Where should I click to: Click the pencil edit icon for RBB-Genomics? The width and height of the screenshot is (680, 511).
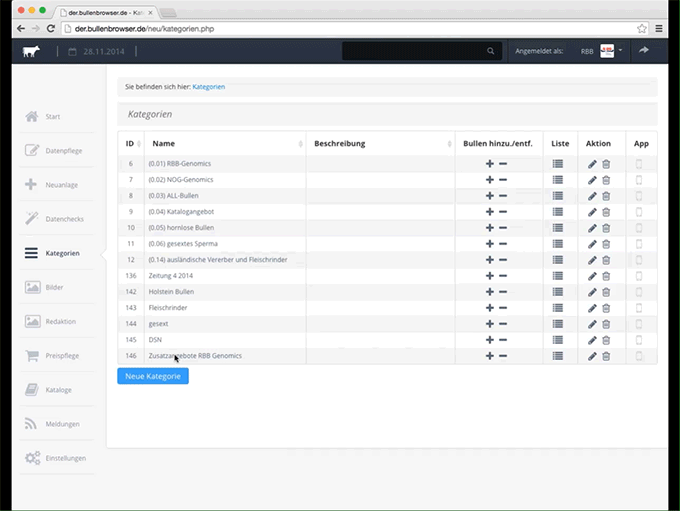coord(592,164)
